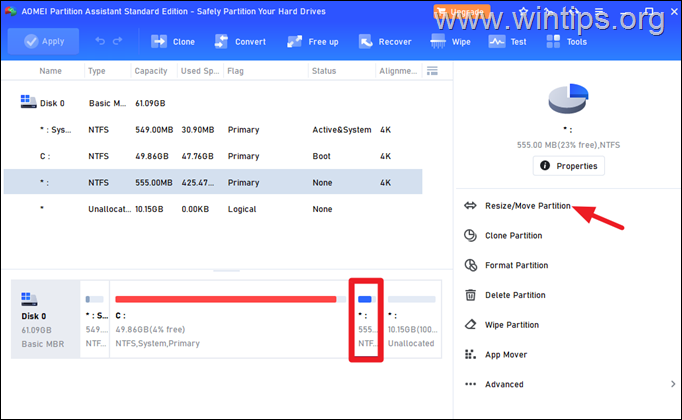Click the 47.76GB used space cell
This screenshot has height=420, width=682.
click(197, 156)
